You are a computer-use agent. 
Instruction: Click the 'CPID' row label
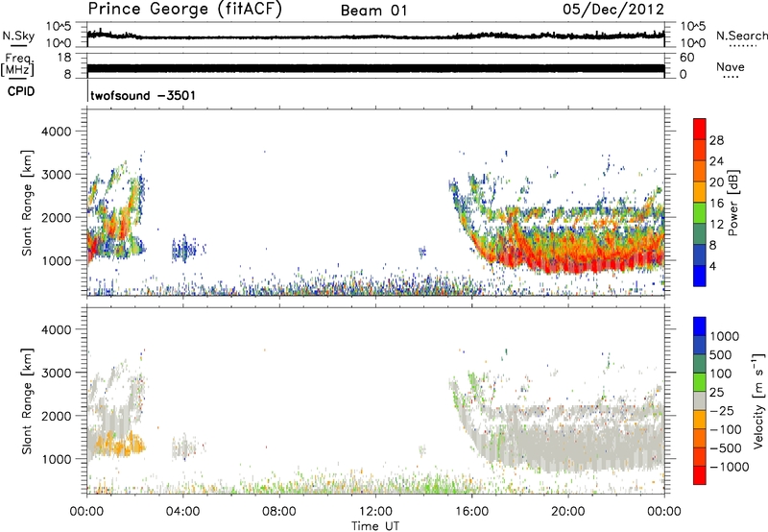coord(21,91)
